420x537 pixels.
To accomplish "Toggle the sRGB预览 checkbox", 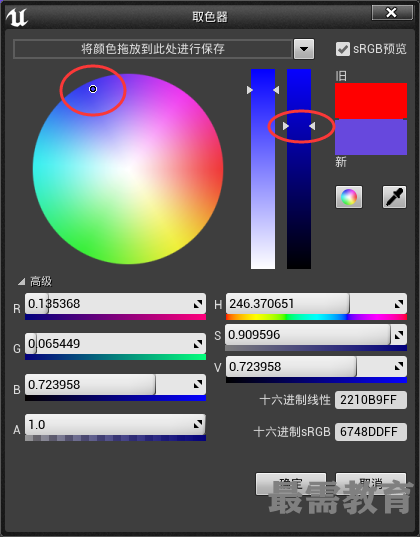I will (343, 49).
